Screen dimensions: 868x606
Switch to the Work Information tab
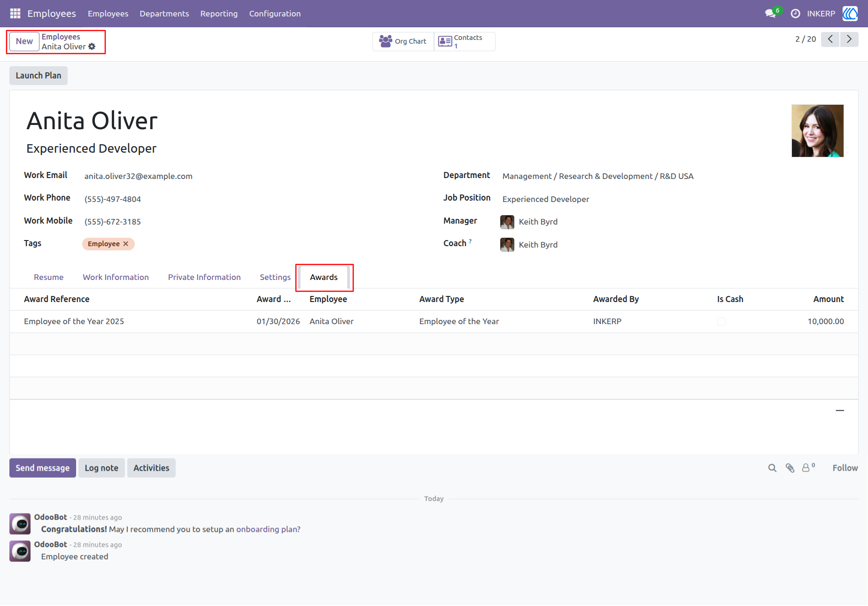point(116,277)
